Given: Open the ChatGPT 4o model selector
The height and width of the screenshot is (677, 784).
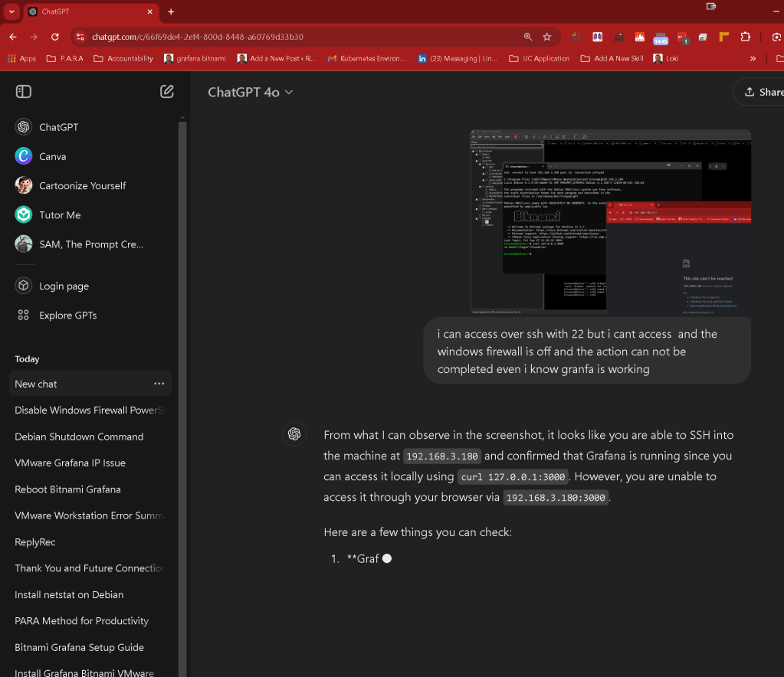Looking at the screenshot, I should pyautogui.click(x=250, y=93).
